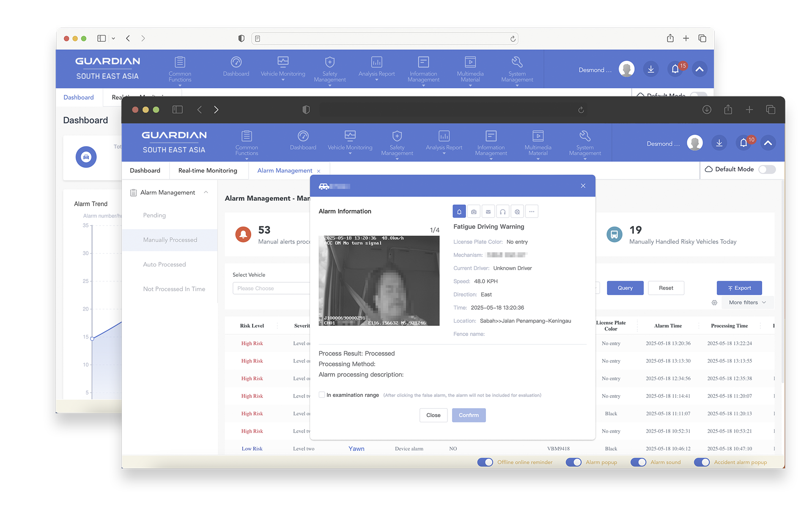Click the message envelope icon in the alarm dialog
The height and width of the screenshot is (527, 812).
(488, 212)
